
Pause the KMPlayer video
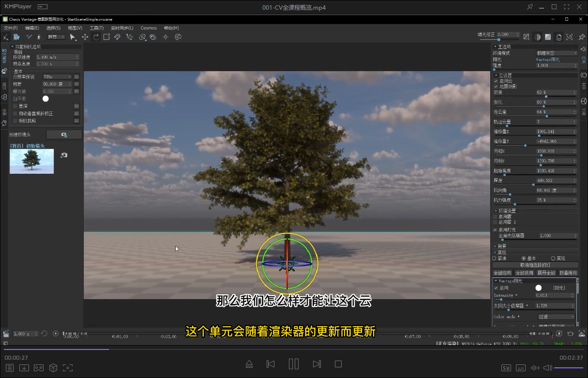(x=294, y=364)
